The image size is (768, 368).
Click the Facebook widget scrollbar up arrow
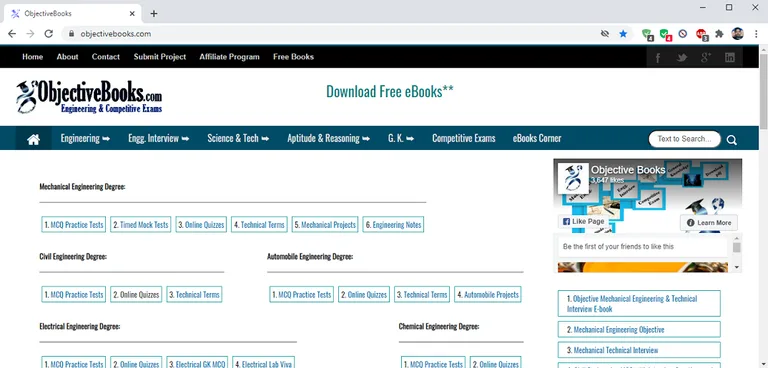tap(737, 238)
